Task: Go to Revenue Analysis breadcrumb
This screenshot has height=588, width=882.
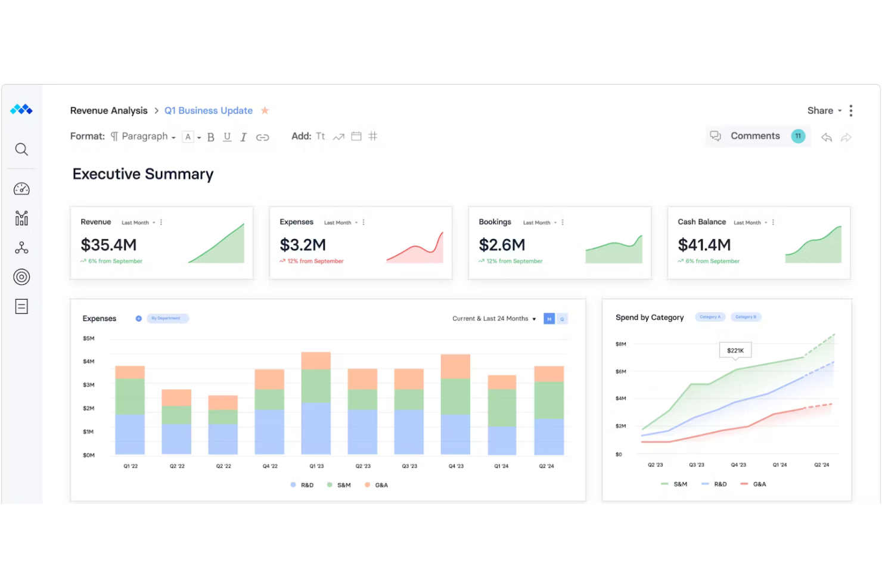Action: tap(108, 111)
